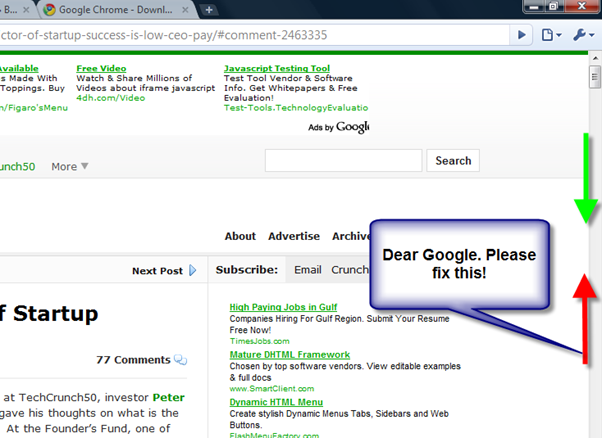The image size is (602, 438).
Task: Expand the More dropdown menu
Action: click(x=69, y=167)
